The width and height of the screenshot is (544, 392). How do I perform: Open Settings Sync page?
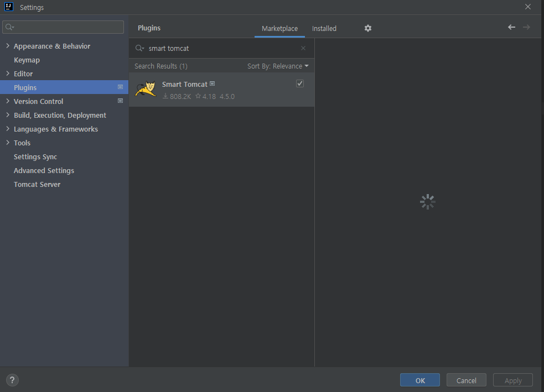pos(35,156)
